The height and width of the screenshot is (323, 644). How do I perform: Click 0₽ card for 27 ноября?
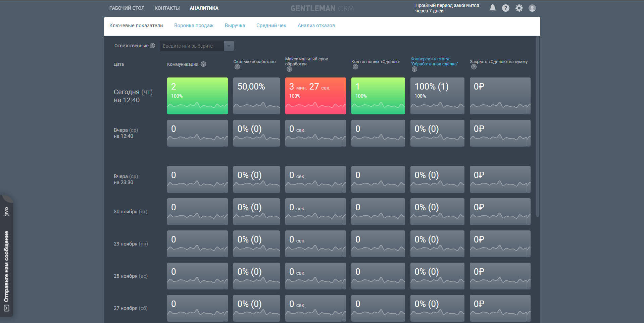point(500,308)
